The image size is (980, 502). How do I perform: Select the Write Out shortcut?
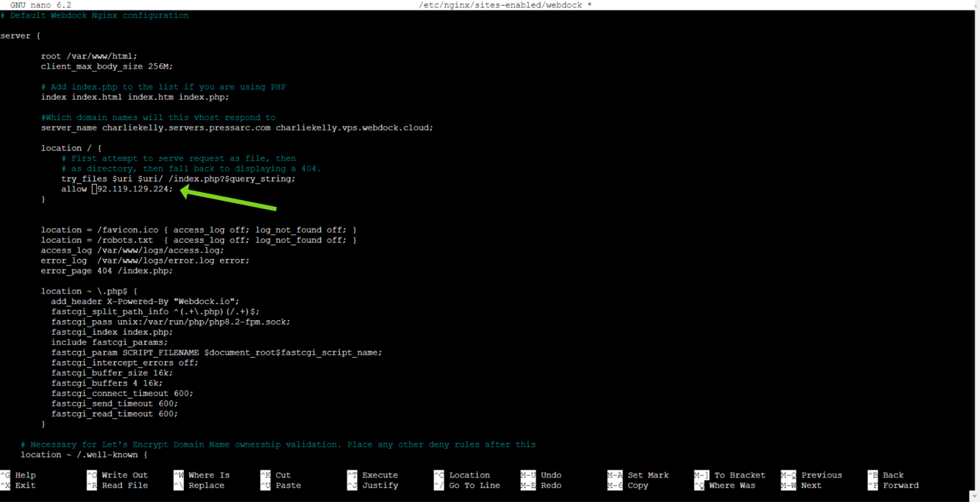tap(125, 475)
